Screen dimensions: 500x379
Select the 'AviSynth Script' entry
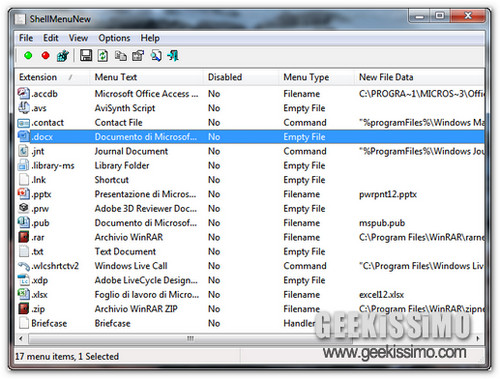(x=125, y=108)
